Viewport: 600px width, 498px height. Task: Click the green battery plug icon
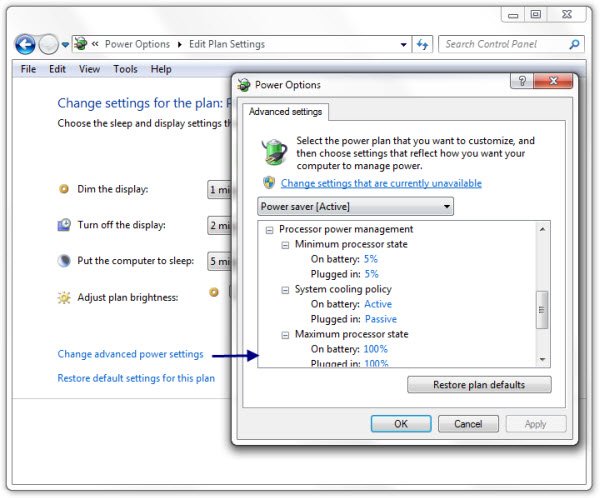274,152
